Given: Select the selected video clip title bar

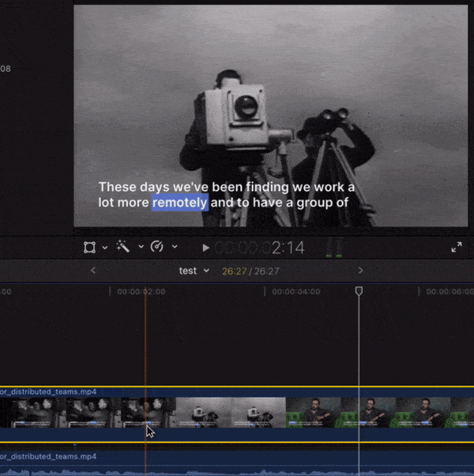Looking at the screenshot, I should [237, 392].
